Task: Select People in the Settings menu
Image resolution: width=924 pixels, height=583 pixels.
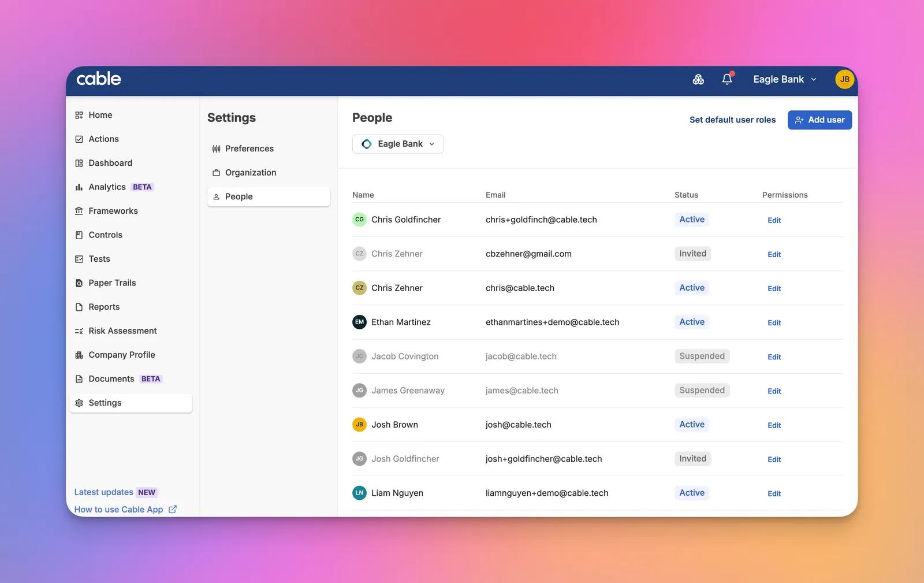Action: pos(269,196)
